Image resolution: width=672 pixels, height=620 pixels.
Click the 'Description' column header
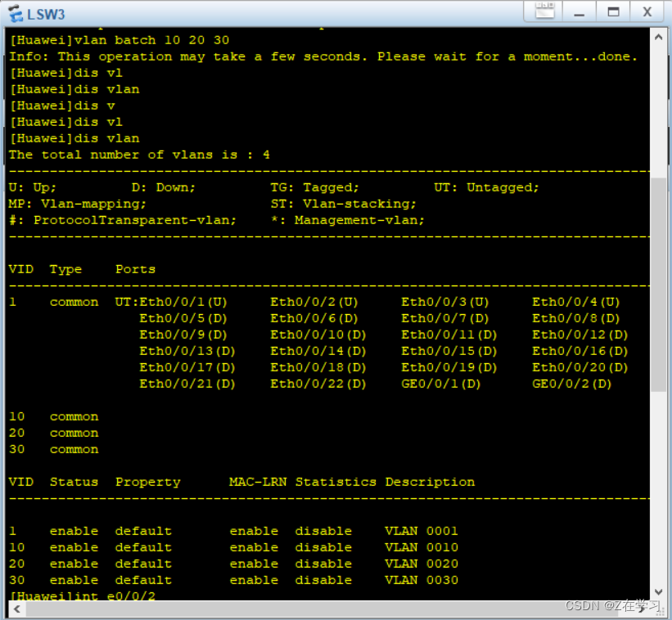tap(430, 482)
